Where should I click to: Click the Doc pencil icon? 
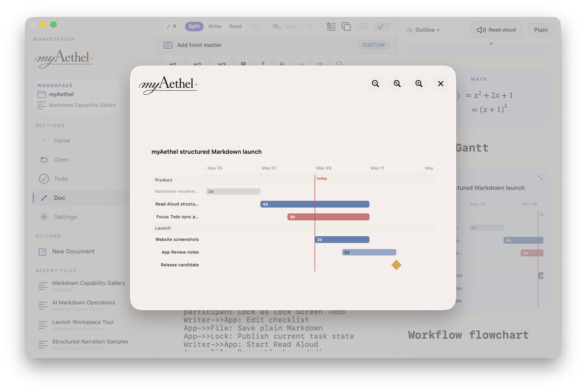click(44, 198)
